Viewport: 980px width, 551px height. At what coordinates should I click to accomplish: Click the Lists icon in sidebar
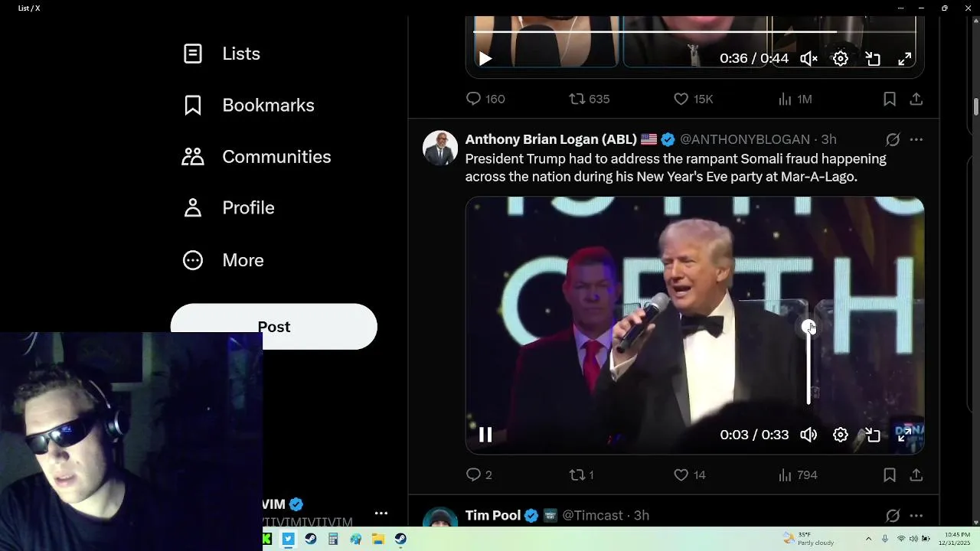tap(193, 54)
